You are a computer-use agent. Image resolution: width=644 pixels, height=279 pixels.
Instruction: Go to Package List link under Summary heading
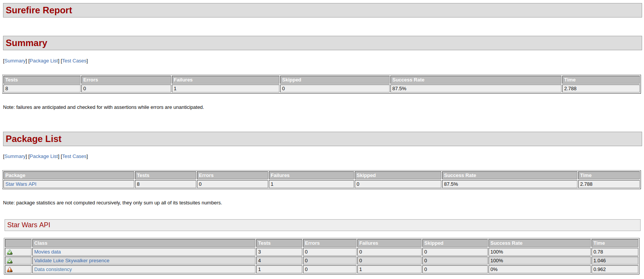tap(44, 61)
